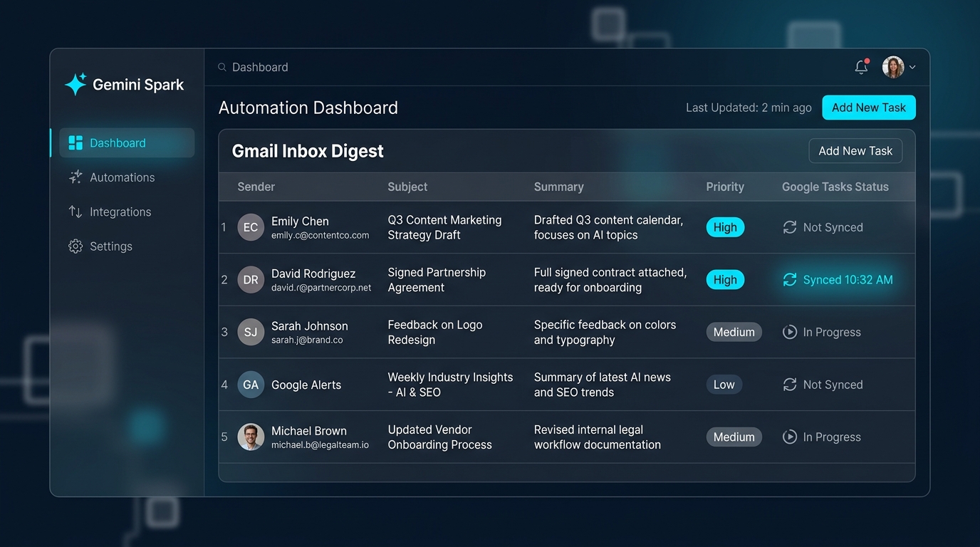Screen dimensions: 980x547
Task: Open Signed Partnership Agreement subject
Action: click(x=437, y=280)
